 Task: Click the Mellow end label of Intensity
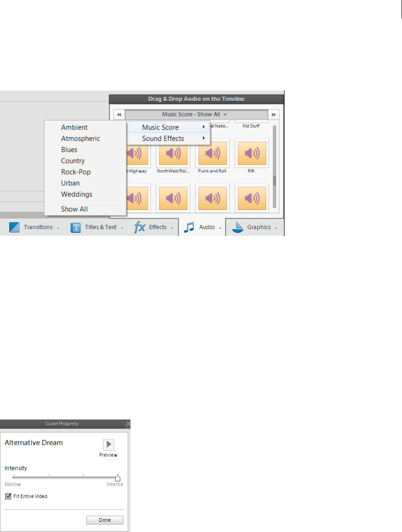(x=12, y=484)
